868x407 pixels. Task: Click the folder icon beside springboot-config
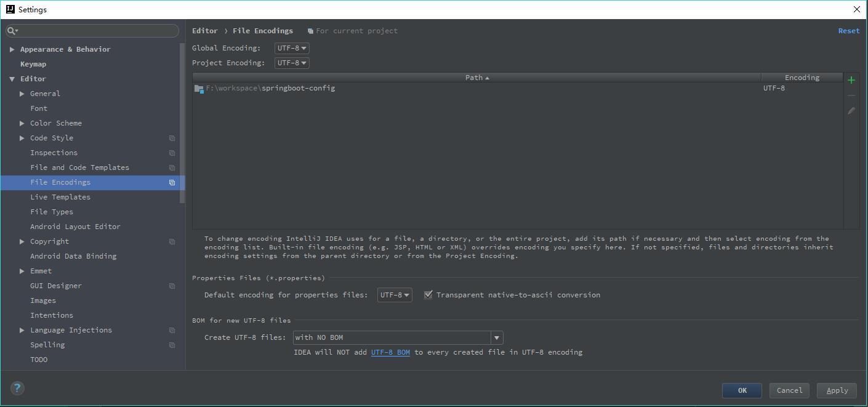pos(199,89)
